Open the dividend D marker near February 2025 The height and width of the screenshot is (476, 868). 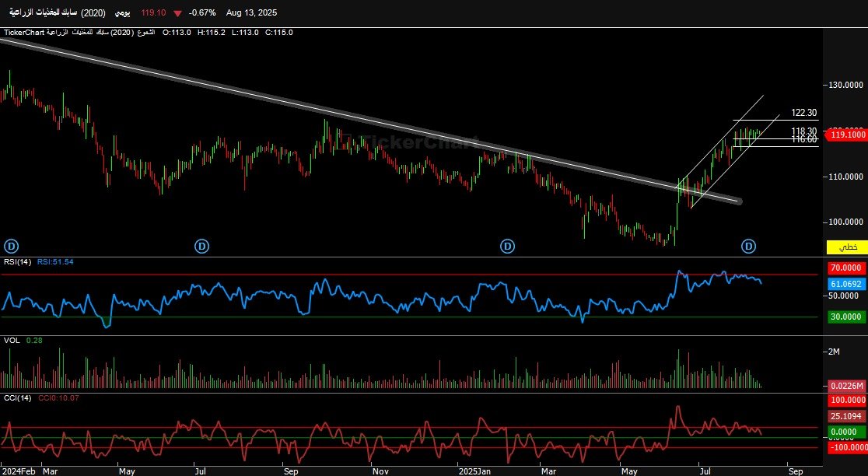pyautogui.click(x=508, y=247)
